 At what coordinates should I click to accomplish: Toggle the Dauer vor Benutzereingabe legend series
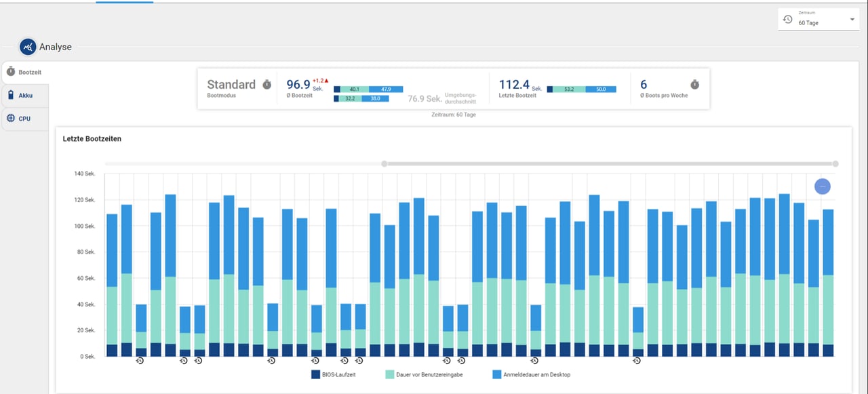pyautogui.click(x=425, y=374)
